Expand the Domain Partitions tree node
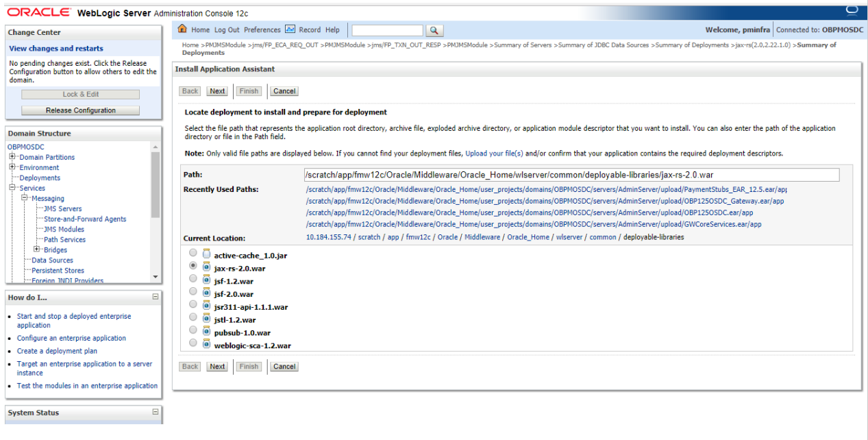The width and height of the screenshot is (868, 440). point(12,157)
